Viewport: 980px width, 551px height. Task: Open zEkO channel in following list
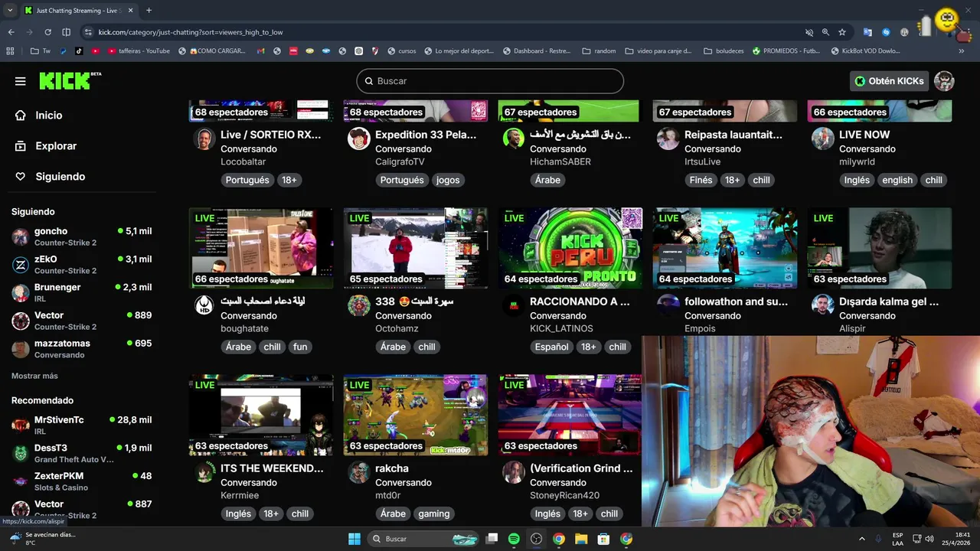(82, 265)
